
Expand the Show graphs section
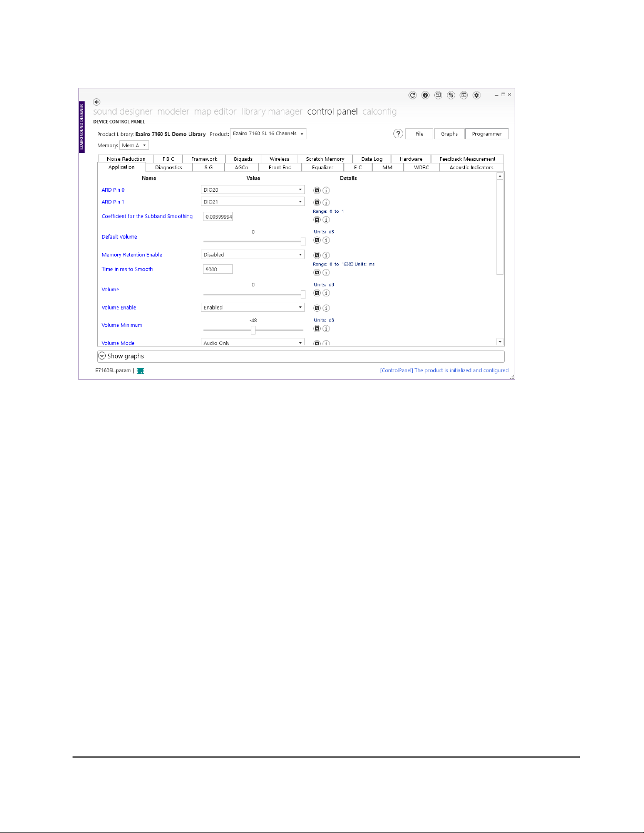[301, 356]
